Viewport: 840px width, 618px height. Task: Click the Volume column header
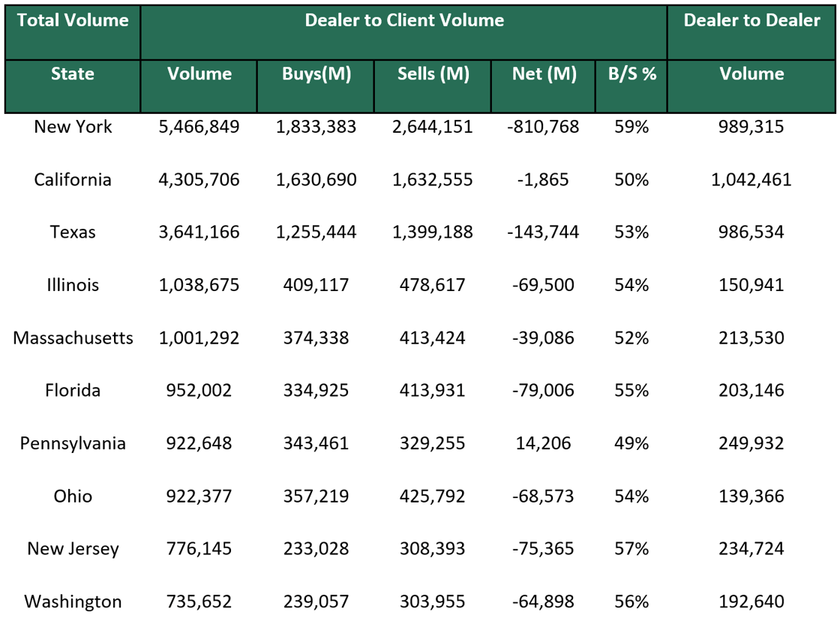[199, 73]
